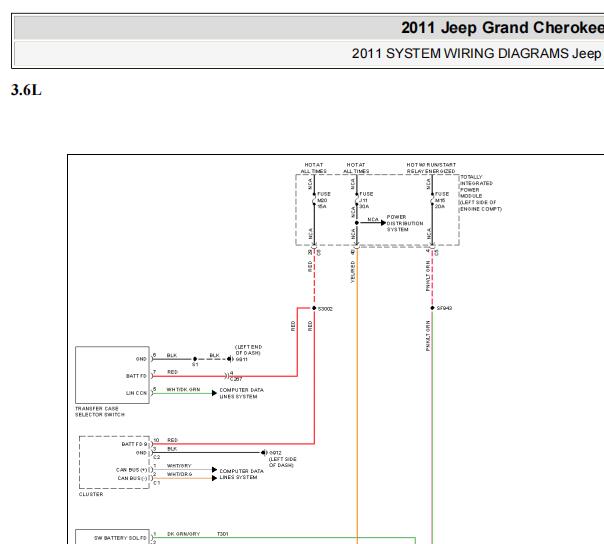Click the "FUSE M15 20A" label
This screenshot has width=604, height=544.
point(442,200)
